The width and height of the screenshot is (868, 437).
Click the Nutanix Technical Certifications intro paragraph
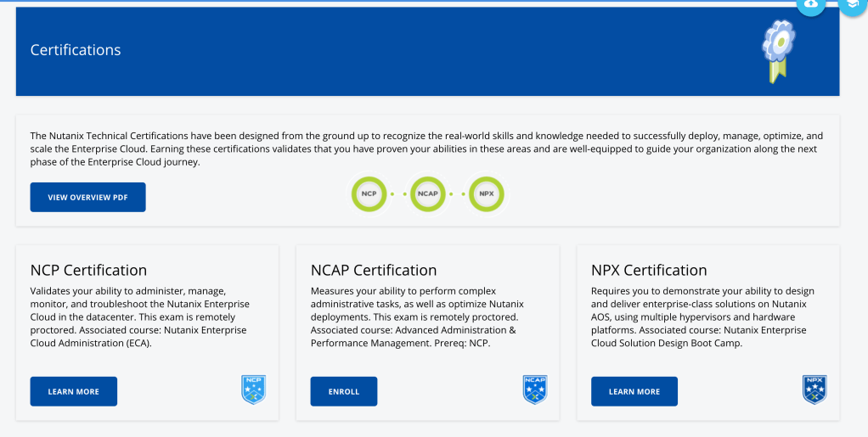(x=426, y=148)
